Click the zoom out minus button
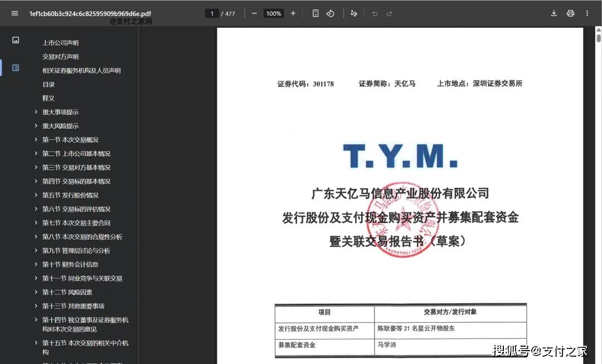 [254, 13]
